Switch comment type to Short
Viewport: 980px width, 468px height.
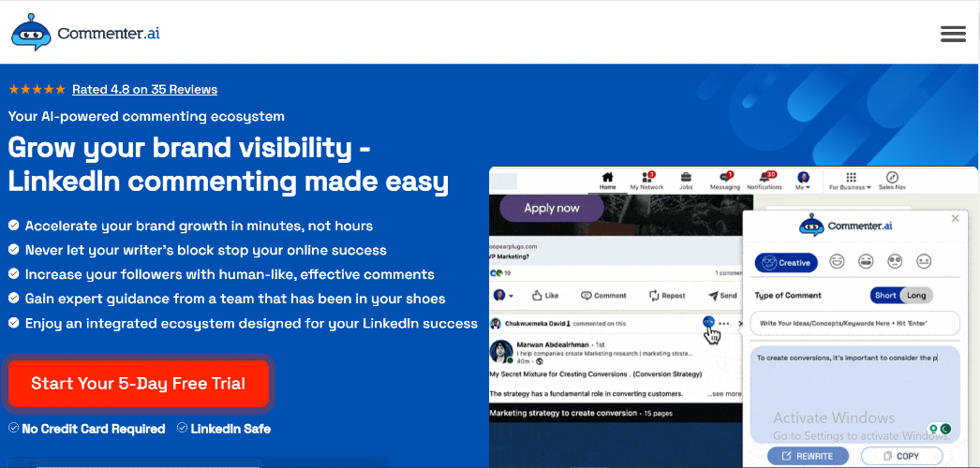click(885, 295)
